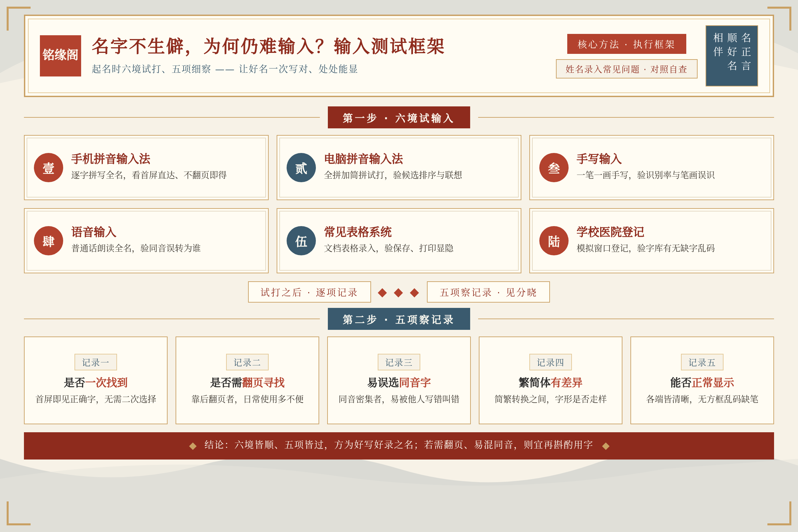Click the heading 易误选同音字

399,383
